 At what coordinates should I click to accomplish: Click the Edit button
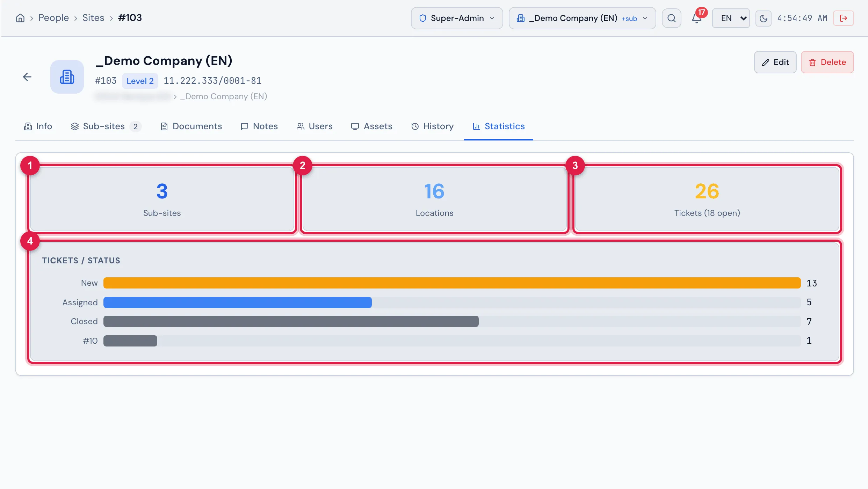tap(775, 62)
